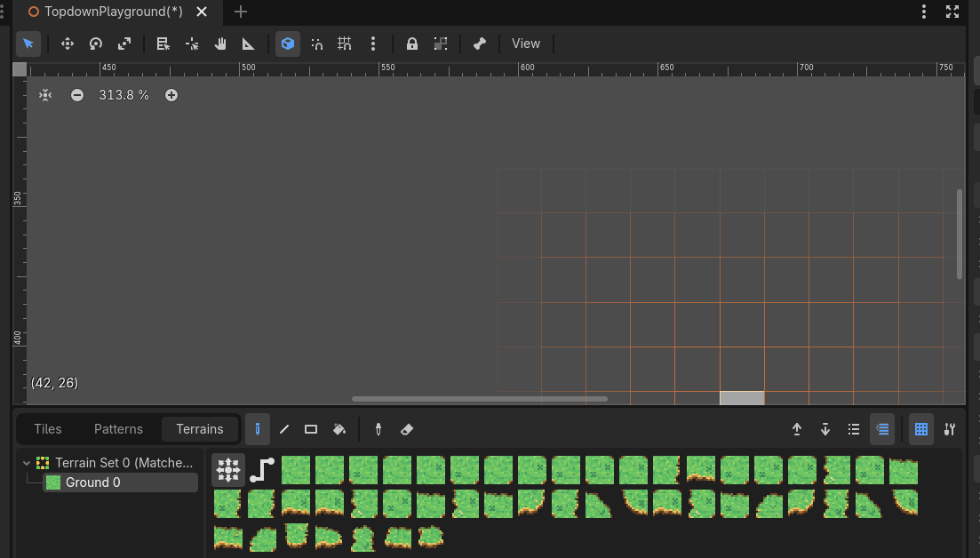Zoom out with the minus button

point(77,95)
